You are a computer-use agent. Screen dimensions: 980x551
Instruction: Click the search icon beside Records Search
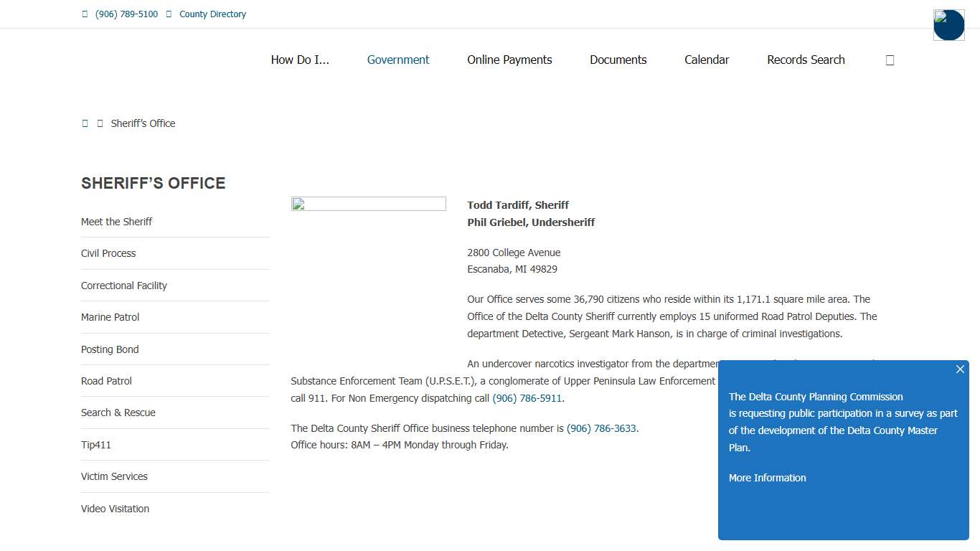pyautogui.click(x=890, y=60)
